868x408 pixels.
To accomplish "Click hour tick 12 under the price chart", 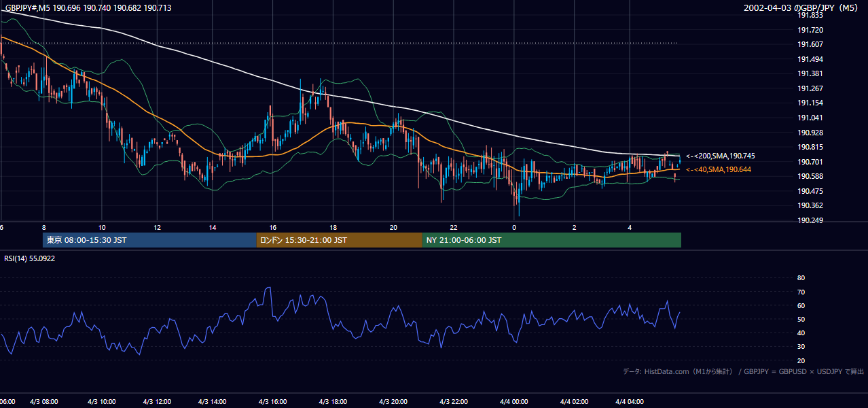I will (158, 227).
